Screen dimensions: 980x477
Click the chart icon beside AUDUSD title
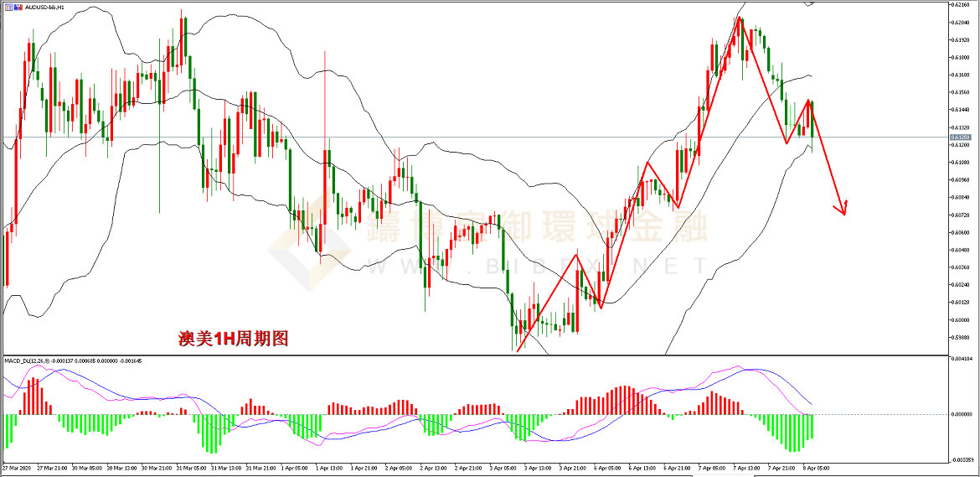7,7
